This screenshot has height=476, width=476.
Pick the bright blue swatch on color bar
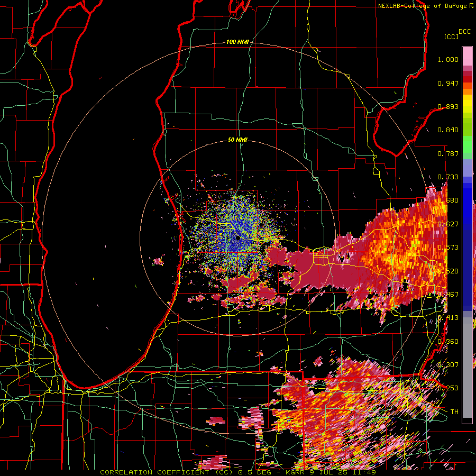coord(467,200)
